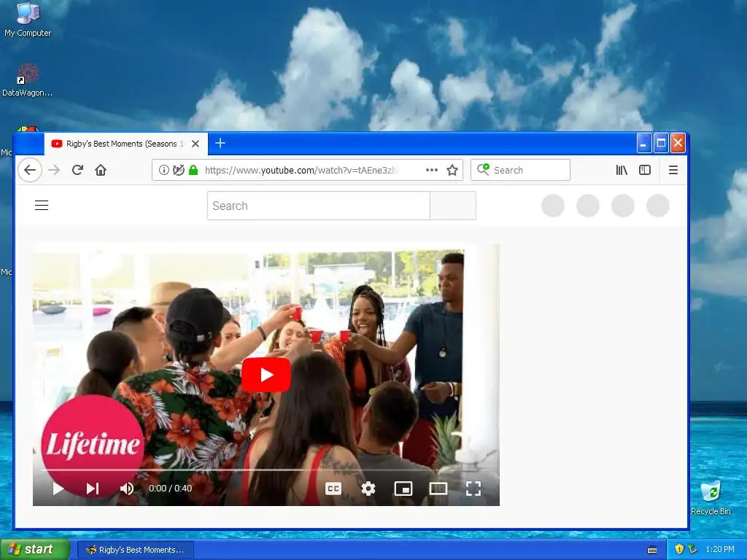This screenshot has height=560, width=747.
Task: Click the Firefox toolbar Search box
Action: (520, 170)
